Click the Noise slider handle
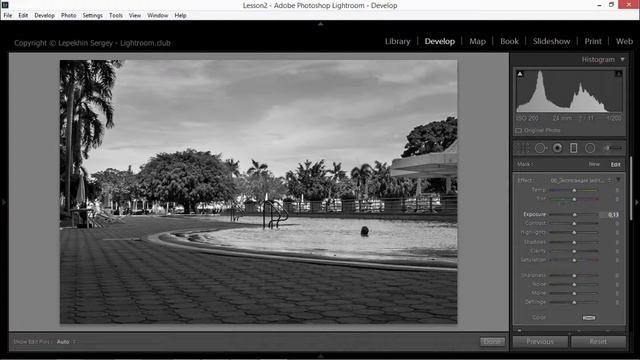640x360 pixels. [574, 284]
